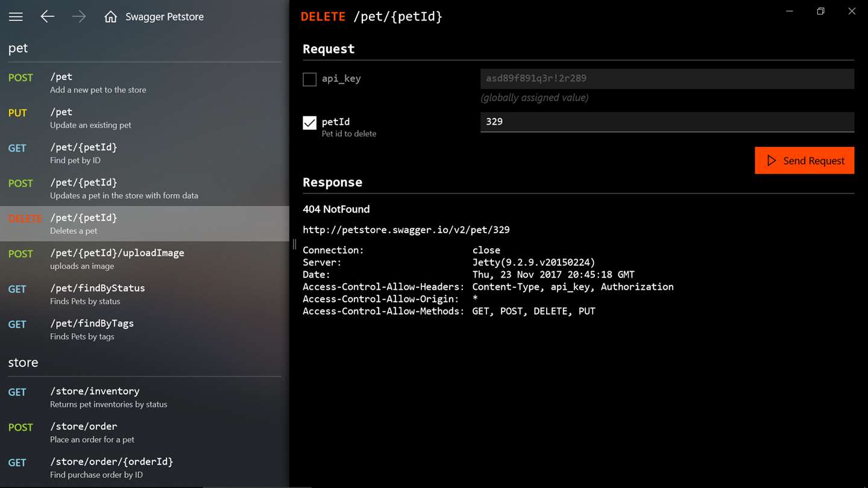Collapse the pet endpoint group header

[x=18, y=48]
